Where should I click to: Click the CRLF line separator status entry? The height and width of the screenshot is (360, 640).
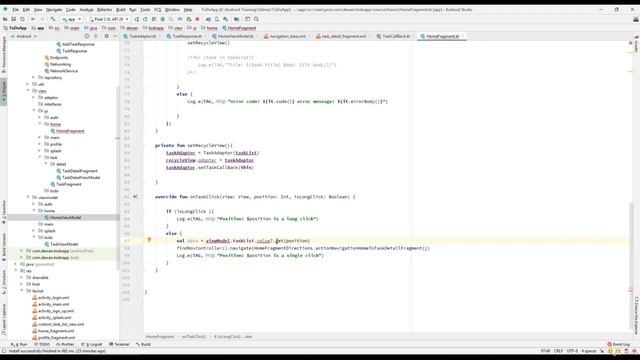[558, 351]
